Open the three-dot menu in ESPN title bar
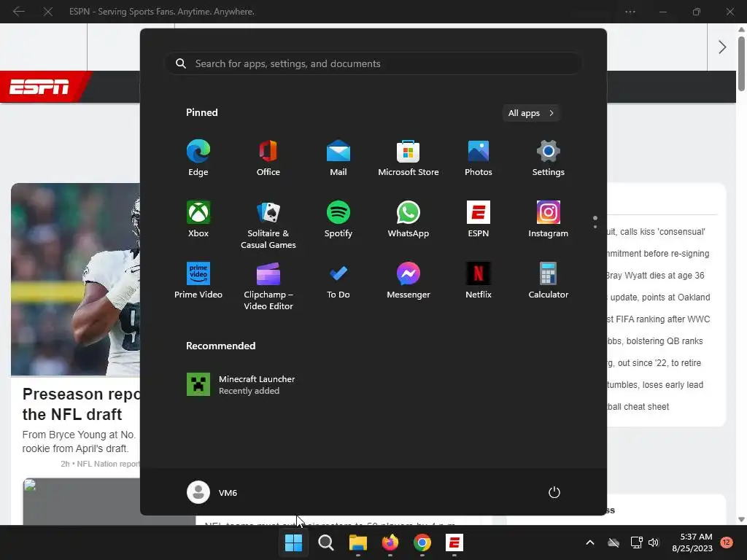The height and width of the screenshot is (560, 747). pos(630,12)
